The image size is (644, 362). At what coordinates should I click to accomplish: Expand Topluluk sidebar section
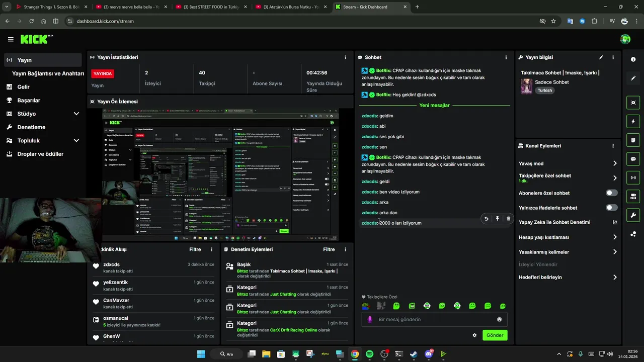pyautogui.click(x=76, y=141)
